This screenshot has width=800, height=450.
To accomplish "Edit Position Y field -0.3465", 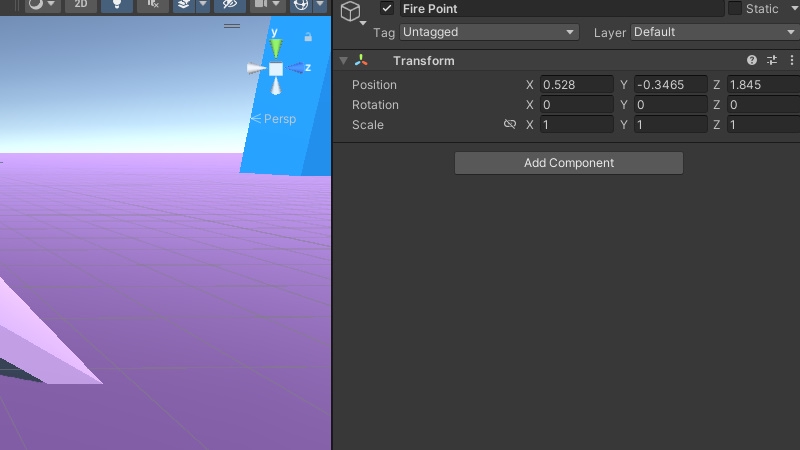I will [x=670, y=85].
